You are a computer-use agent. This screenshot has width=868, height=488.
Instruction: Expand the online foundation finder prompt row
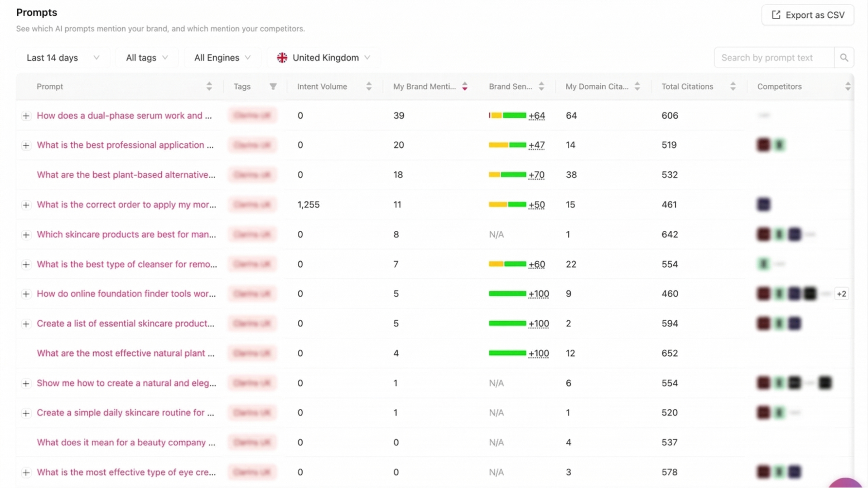coord(26,294)
